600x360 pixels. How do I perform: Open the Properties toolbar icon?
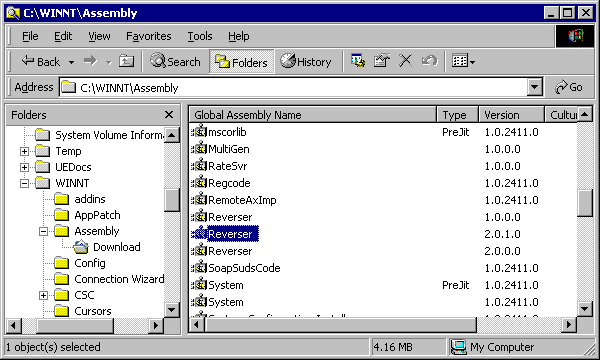coord(382,61)
